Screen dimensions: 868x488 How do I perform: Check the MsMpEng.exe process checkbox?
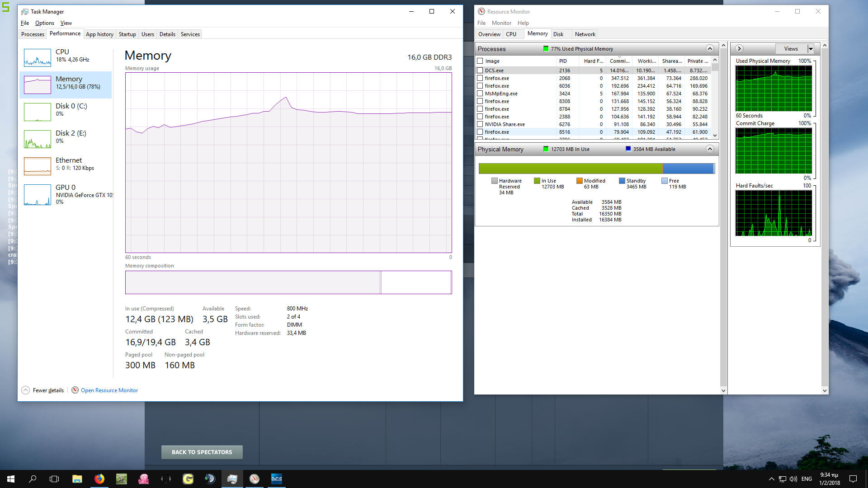pyautogui.click(x=480, y=94)
